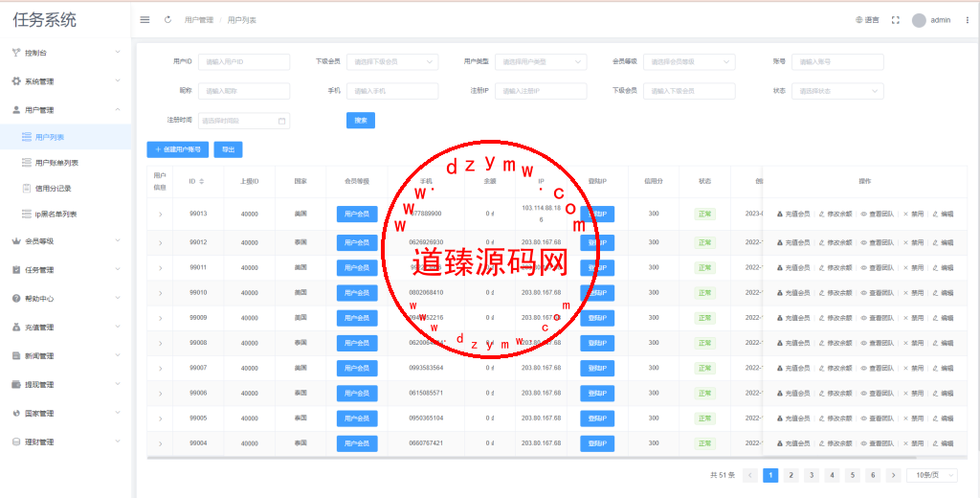Click 禁用 for user 99005

pyautogui.click(x=913, y=419)
